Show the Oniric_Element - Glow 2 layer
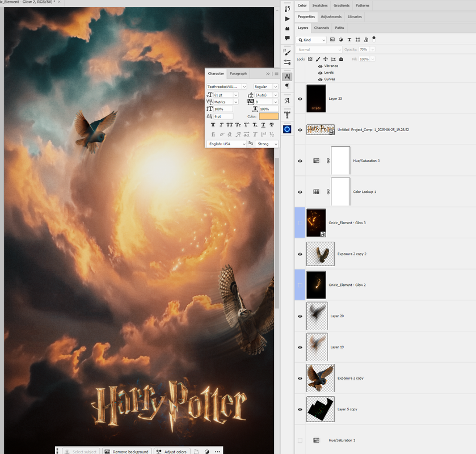This screenshot has height=454, width=476. click(x=300, y=285)
